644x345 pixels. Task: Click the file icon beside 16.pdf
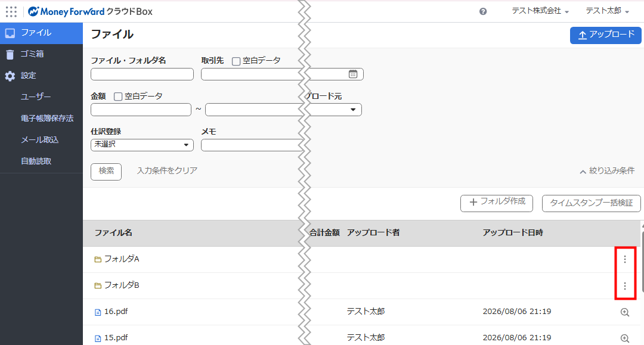(98, 312)
